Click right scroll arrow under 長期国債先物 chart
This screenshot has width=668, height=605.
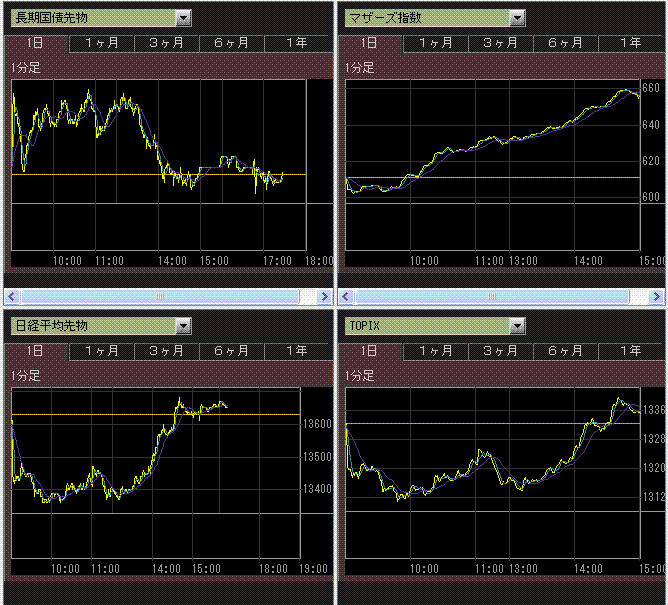[322, 296]
